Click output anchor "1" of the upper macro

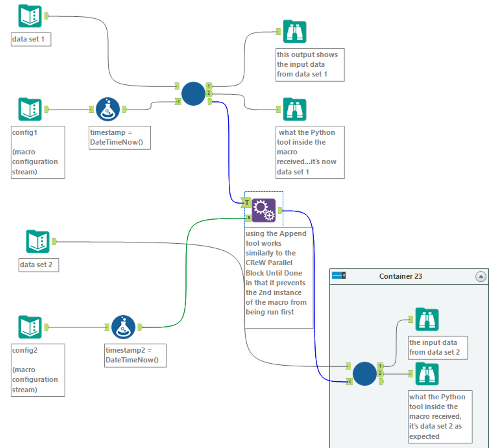click(209, 85)
